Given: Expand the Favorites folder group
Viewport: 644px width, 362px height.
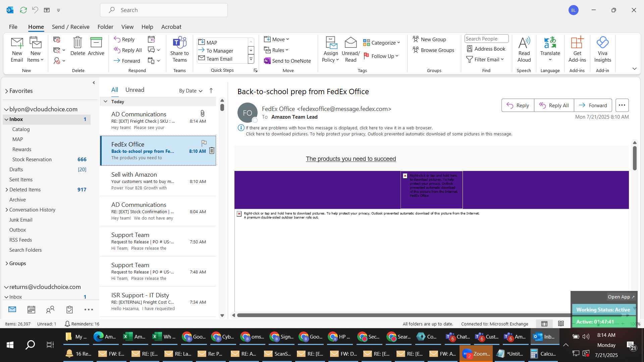Looking at the screenshot, I should pyautogui.click(x=6, y=91).
